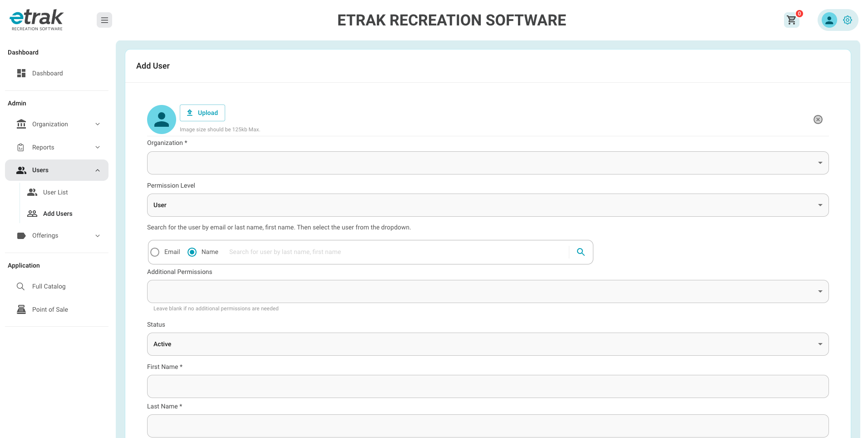Click the "Admin" section heading

tap(17, 103)
